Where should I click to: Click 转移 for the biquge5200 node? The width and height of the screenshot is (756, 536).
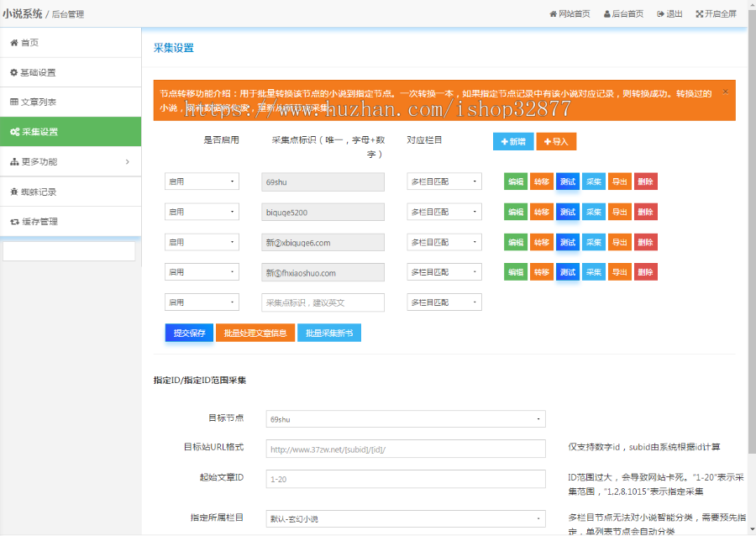542,212
